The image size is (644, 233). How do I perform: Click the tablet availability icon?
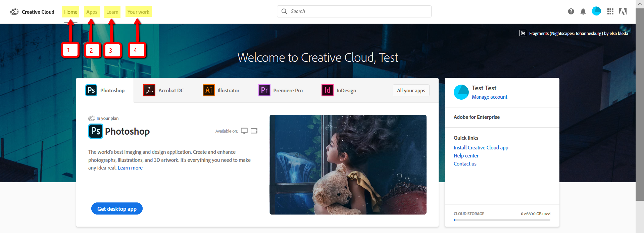pos(254,131)
